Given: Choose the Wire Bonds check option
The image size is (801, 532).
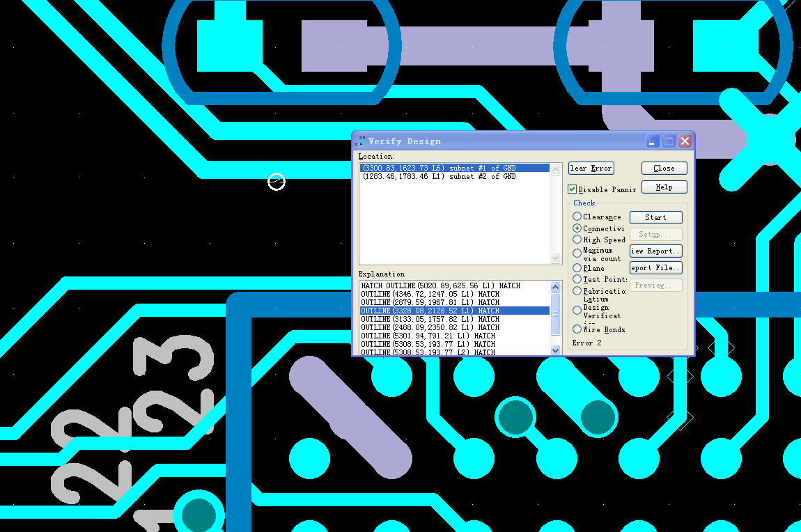Looking at the screenshot, I should pos(577,329).
